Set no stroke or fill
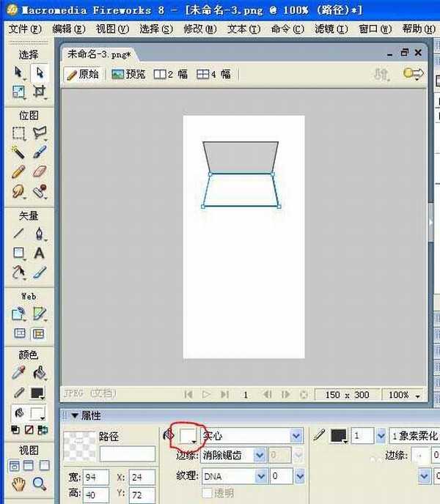The image size is (440, 504). pyautogui.click(x=29, y=430)
